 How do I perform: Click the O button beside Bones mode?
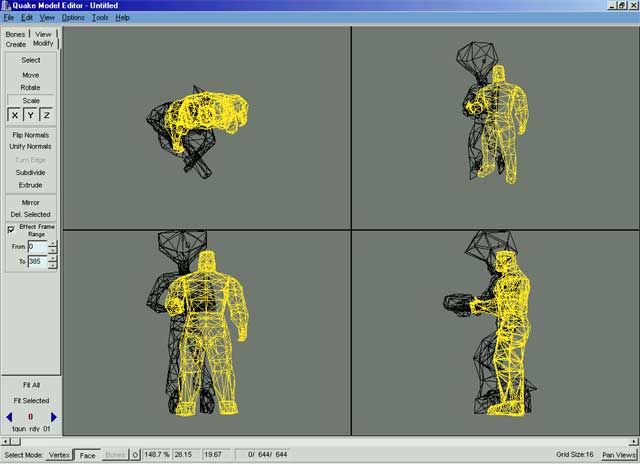point(135,455)
